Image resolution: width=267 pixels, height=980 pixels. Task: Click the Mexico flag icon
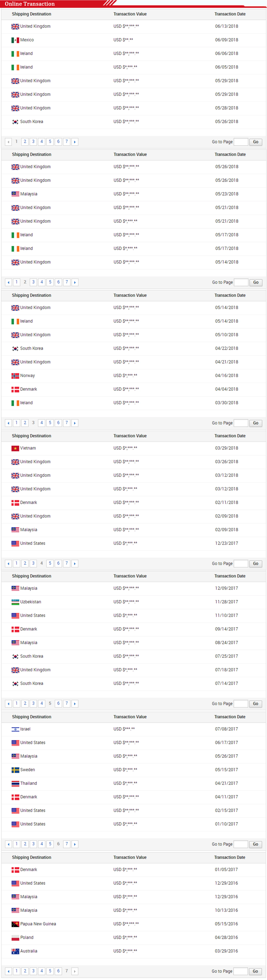click(15, 40)
